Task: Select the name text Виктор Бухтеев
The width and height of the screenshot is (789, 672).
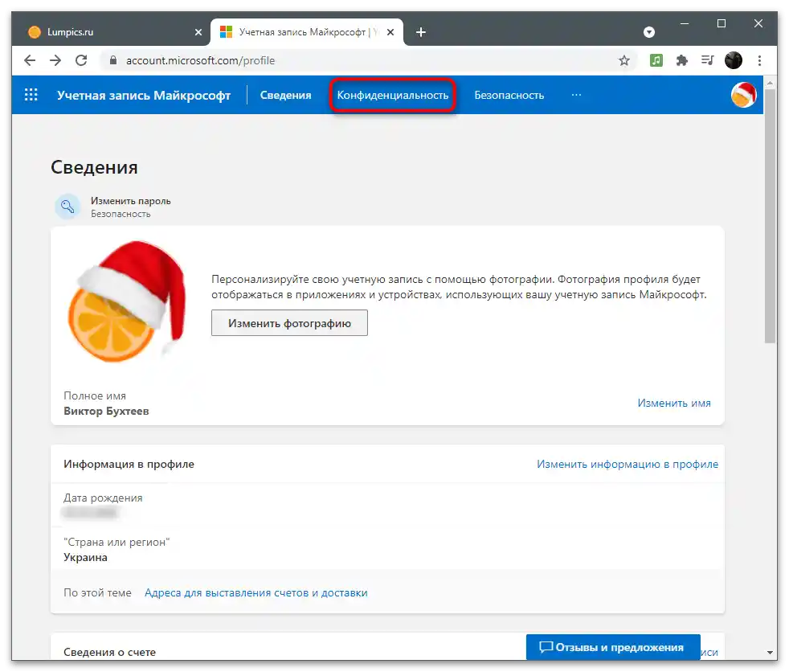Action: (106, 412)
